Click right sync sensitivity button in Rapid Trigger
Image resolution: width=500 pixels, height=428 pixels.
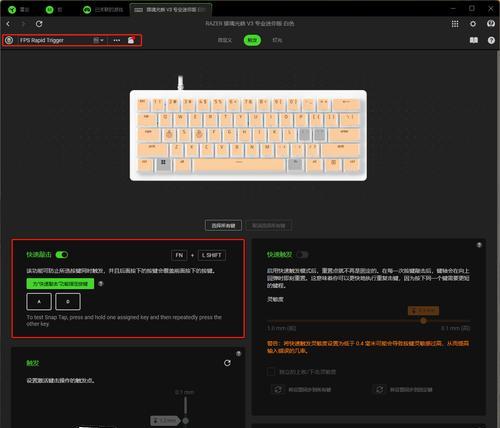tap(403, 389)
